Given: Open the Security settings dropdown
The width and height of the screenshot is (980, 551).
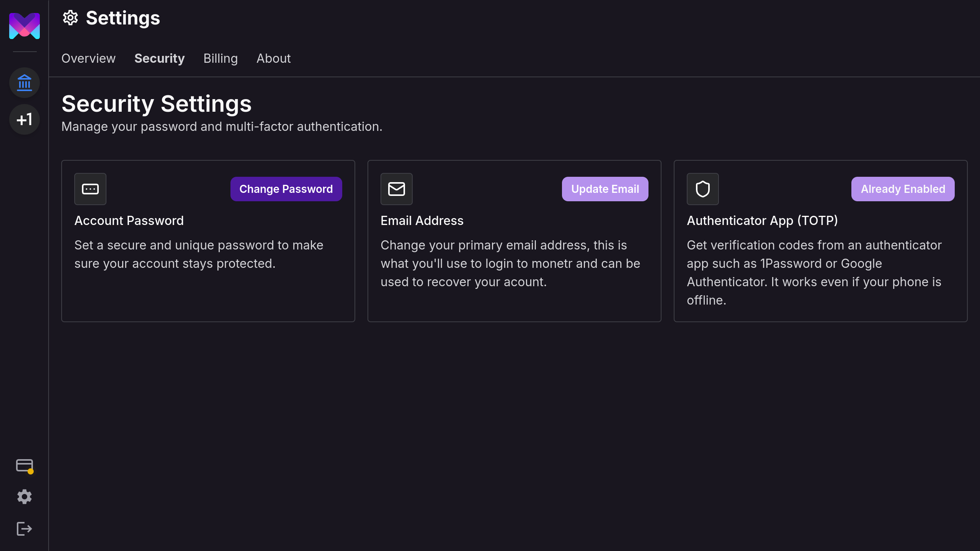Looking at the screenshot, I should (x=160, y=59).
